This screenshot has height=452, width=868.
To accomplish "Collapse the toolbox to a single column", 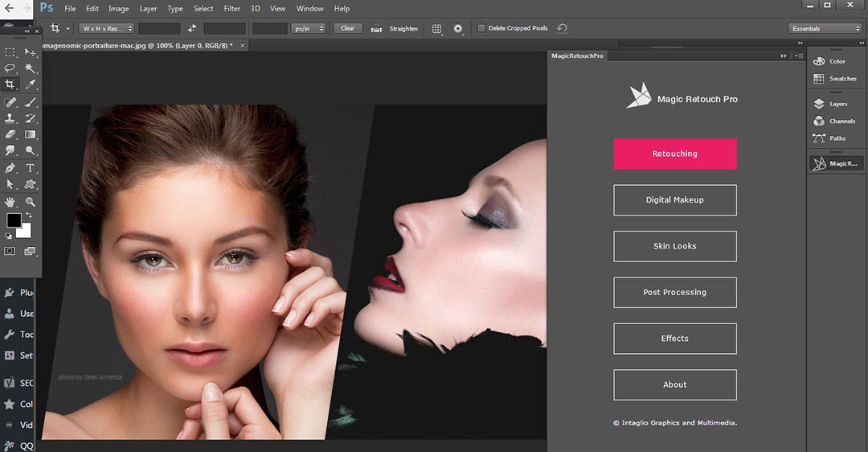I will 27,31.
